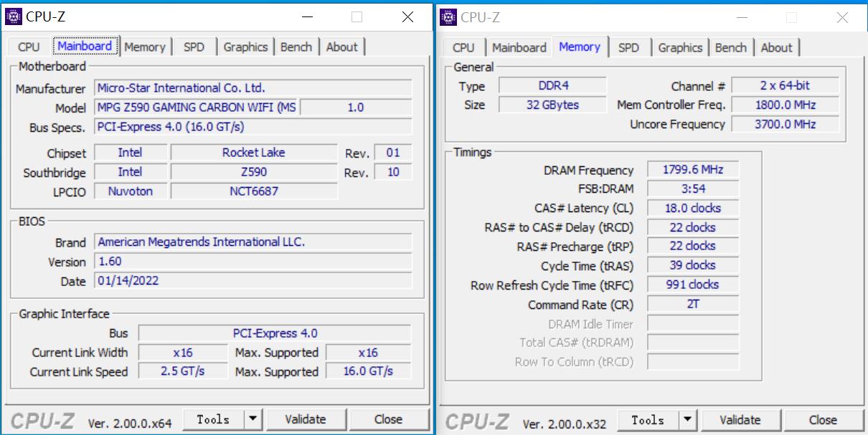Select the Graphics tab in the x64 window
The width and height of the screenshot is (868, 435).
pyautogui.click(x=245, y=47)
